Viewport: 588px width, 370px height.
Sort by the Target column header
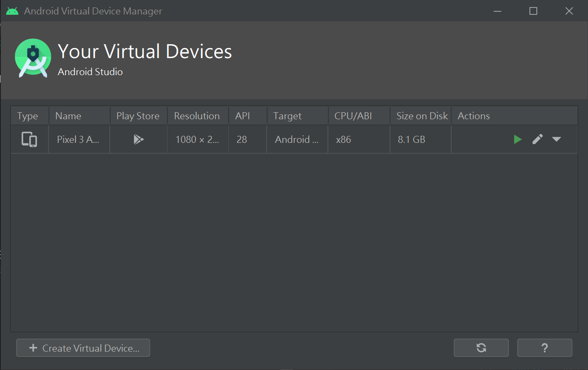298,116
